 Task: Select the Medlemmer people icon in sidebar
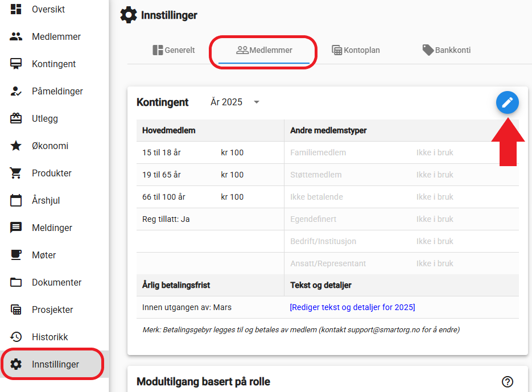tap(16, 36)
